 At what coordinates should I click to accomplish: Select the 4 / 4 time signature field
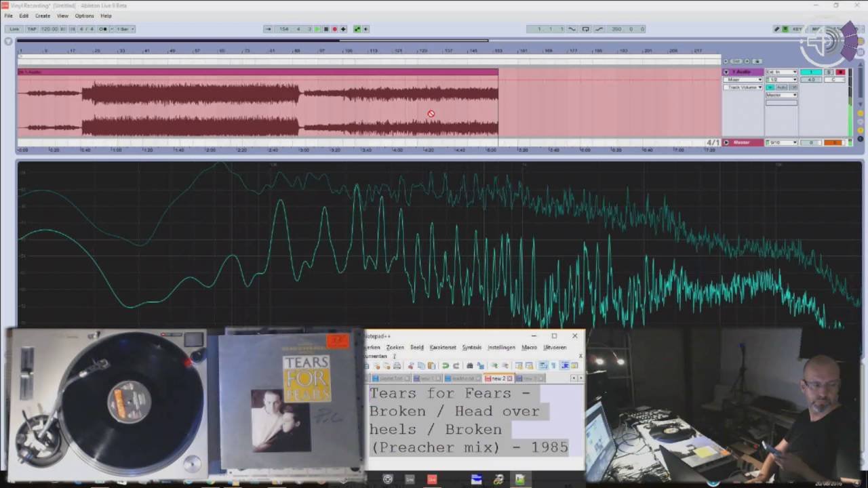[x=86, y=29]
